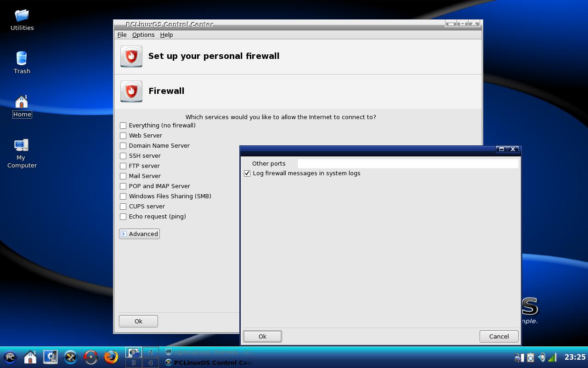Open the Trash desktop icon
This screenshot has width=588, height=368.
22,63
